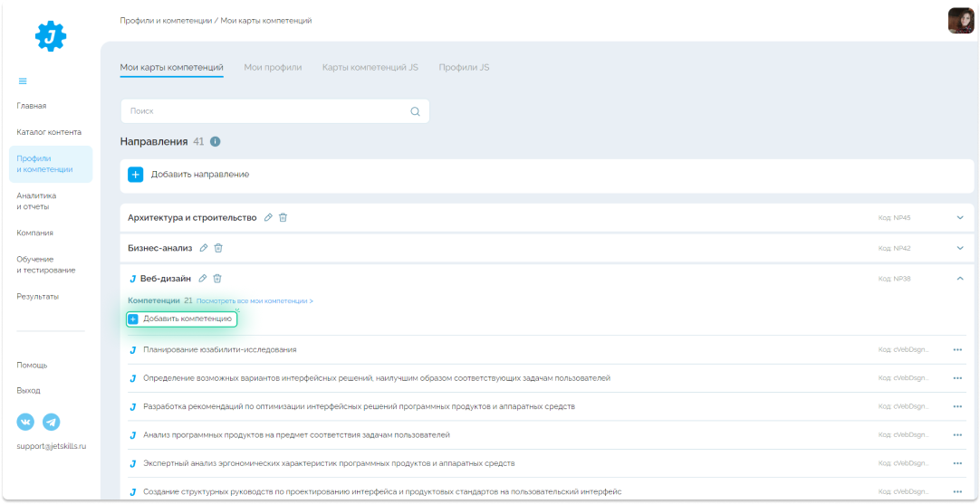The width and height of the screenshot is (980, 504).
Task: Open options menu for Планирование юзабилити-исследования
Action: 957,350
